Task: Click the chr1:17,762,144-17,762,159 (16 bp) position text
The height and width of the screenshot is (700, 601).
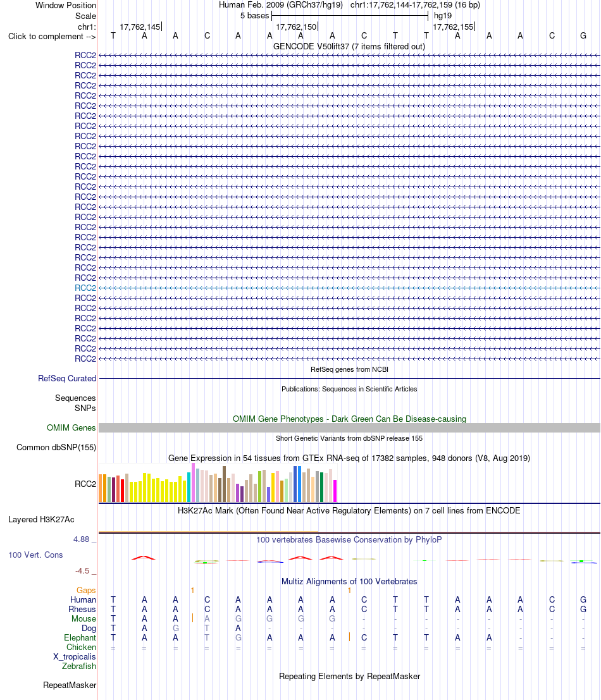Action: click(415, 5)
